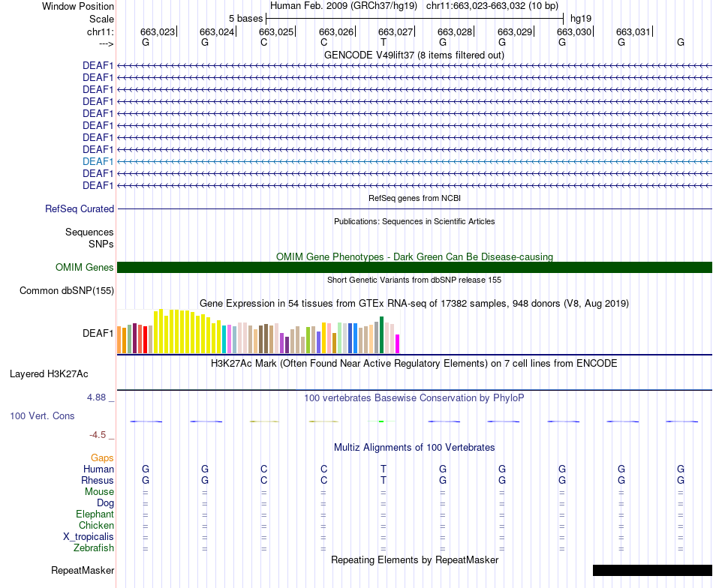Click the dark green bar in GTEx chart
This screenshot has height=588, width=713.
pos(382,335)
